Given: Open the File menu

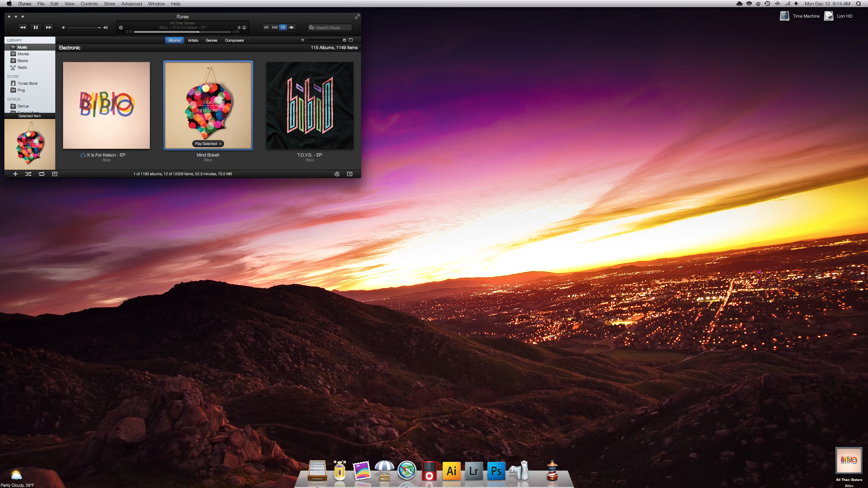Looking at the screenshot, I should 41,4.
